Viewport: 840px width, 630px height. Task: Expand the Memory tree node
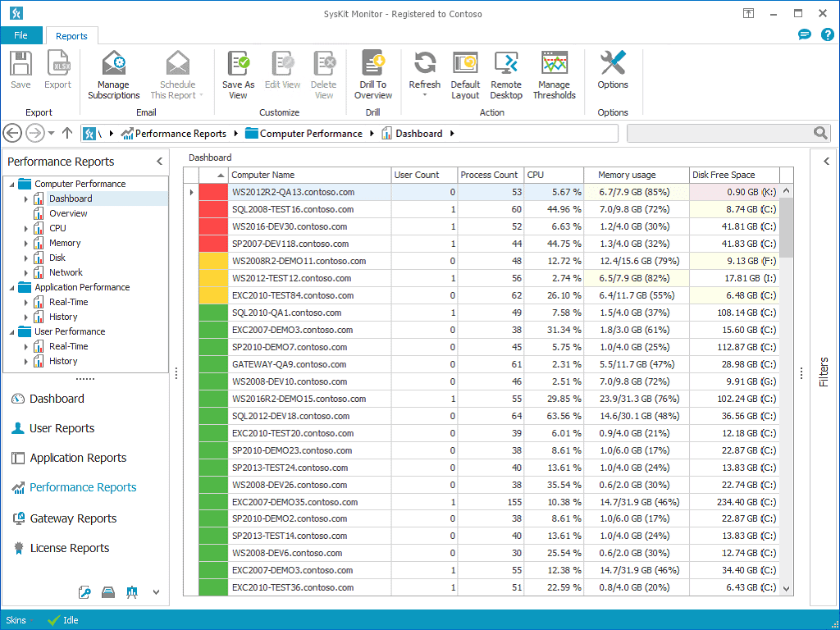pyautogui.click(x=25, y=243)
